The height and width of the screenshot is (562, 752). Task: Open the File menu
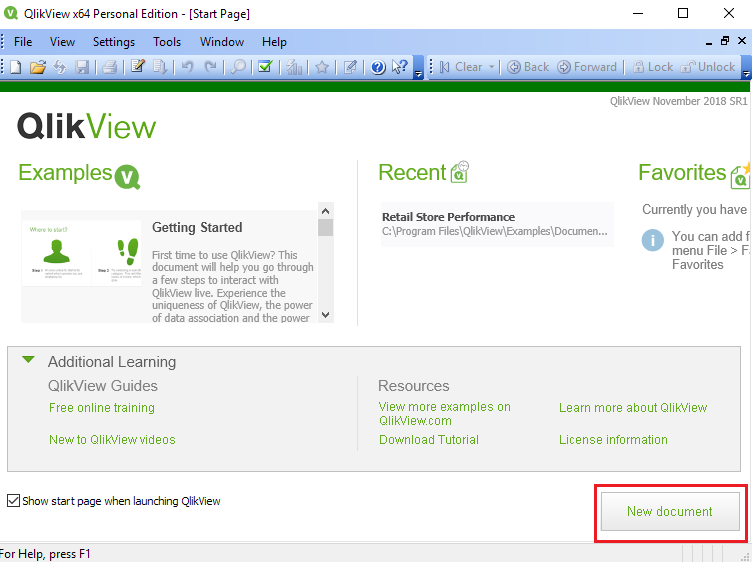point(23,42)
